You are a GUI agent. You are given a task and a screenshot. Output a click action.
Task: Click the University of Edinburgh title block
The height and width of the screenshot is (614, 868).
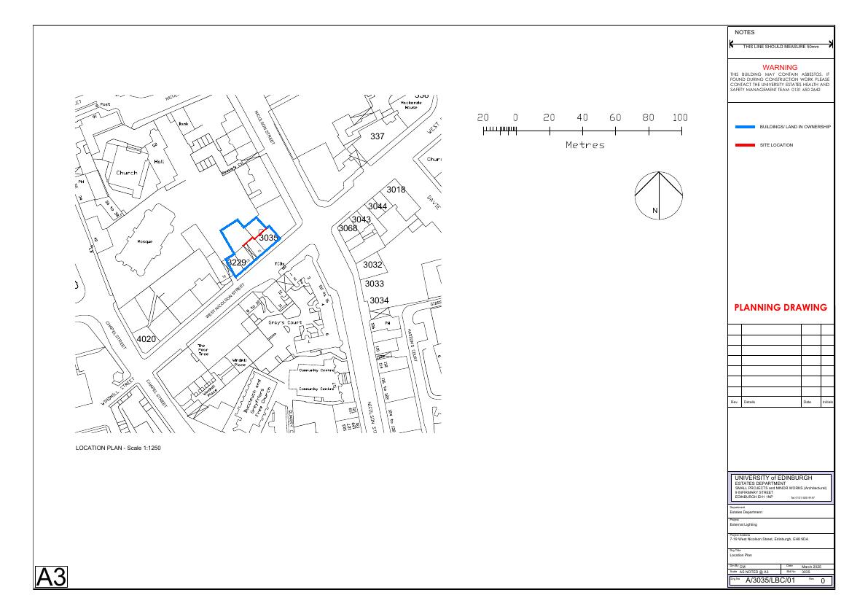(780, 487)
